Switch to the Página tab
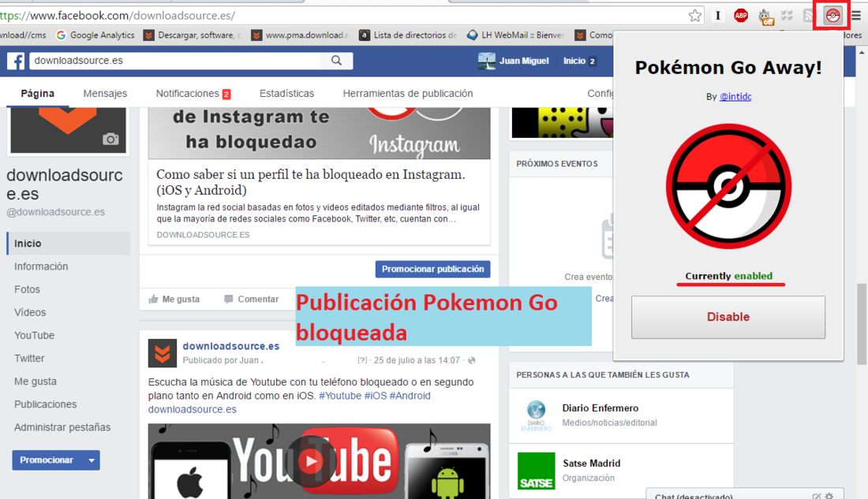The height and width of the screenshot is (499, 868). coord(38,94)
